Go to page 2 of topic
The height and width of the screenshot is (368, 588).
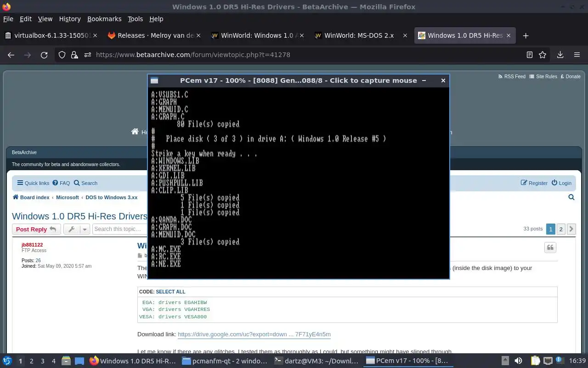[561, 229]
